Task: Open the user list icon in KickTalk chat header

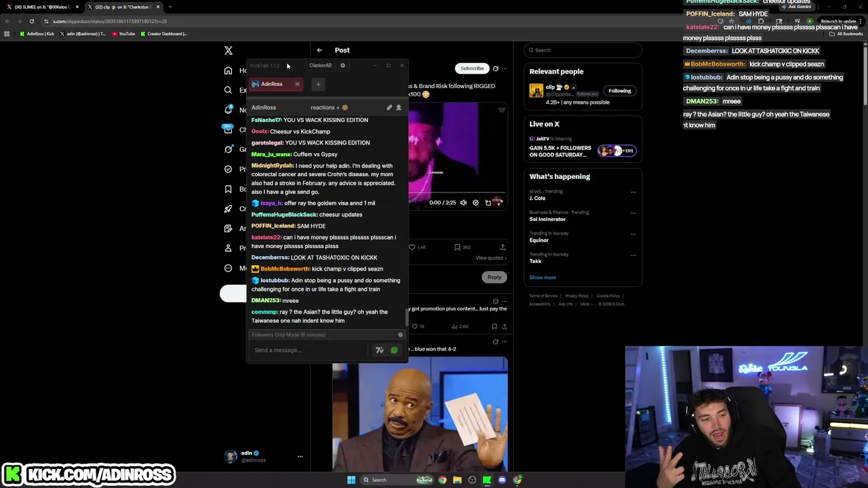Action: (x=399, y=108)
